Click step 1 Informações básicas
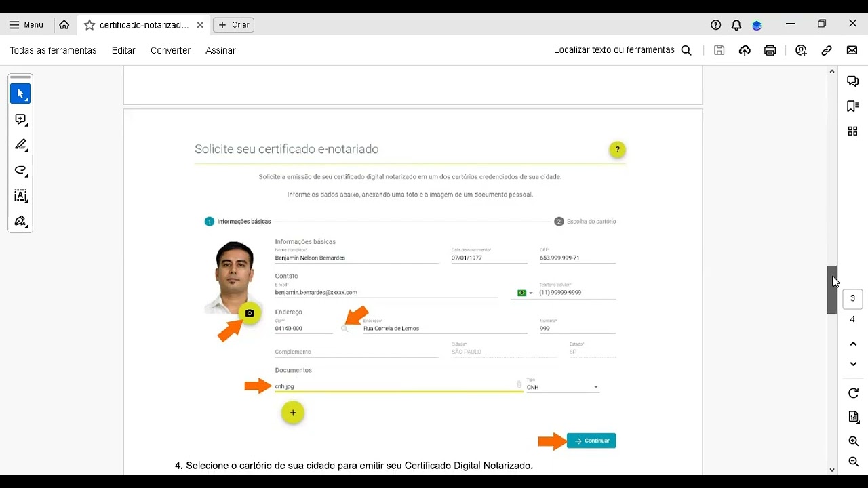The image size is (868, 488). 238,222
